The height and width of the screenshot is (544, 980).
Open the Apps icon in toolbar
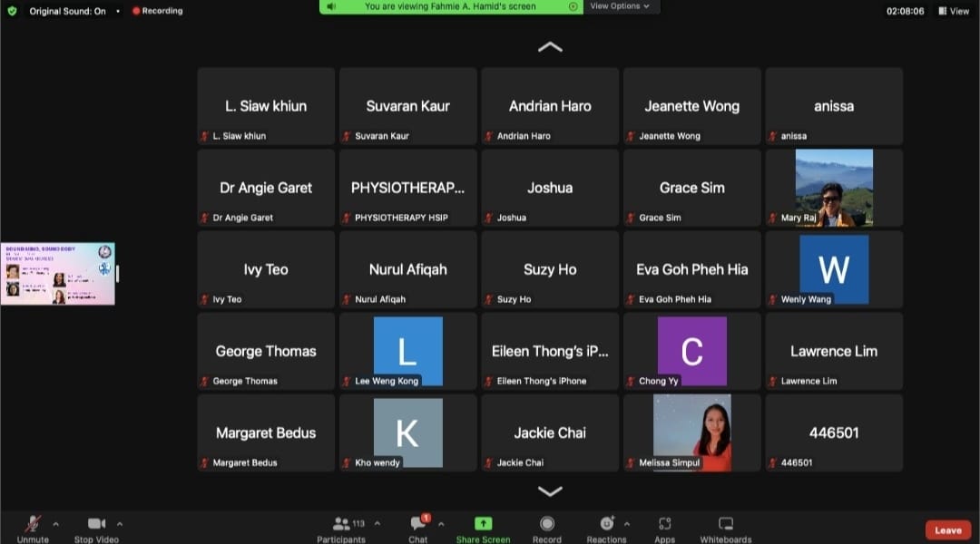pos(664,524)
